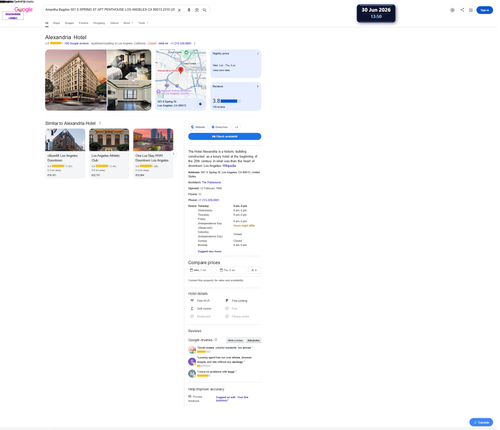Click the Suggest an edit link
Screen dimensions: 500x430
226,397
